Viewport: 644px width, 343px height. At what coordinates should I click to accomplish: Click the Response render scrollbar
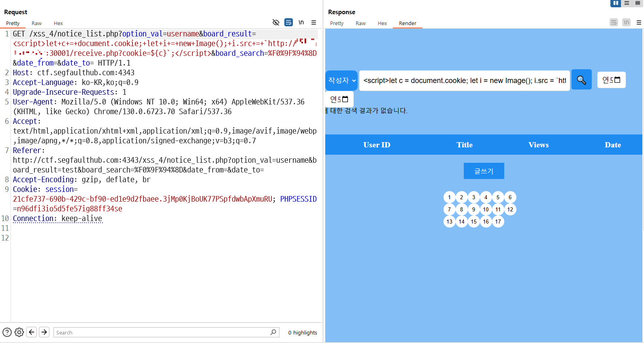tap(642, 130)
